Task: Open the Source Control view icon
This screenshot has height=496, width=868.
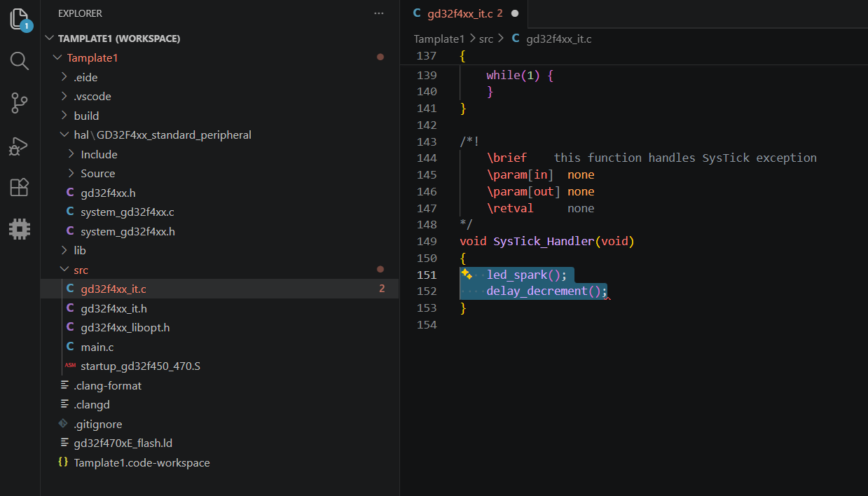Action: 19,103
